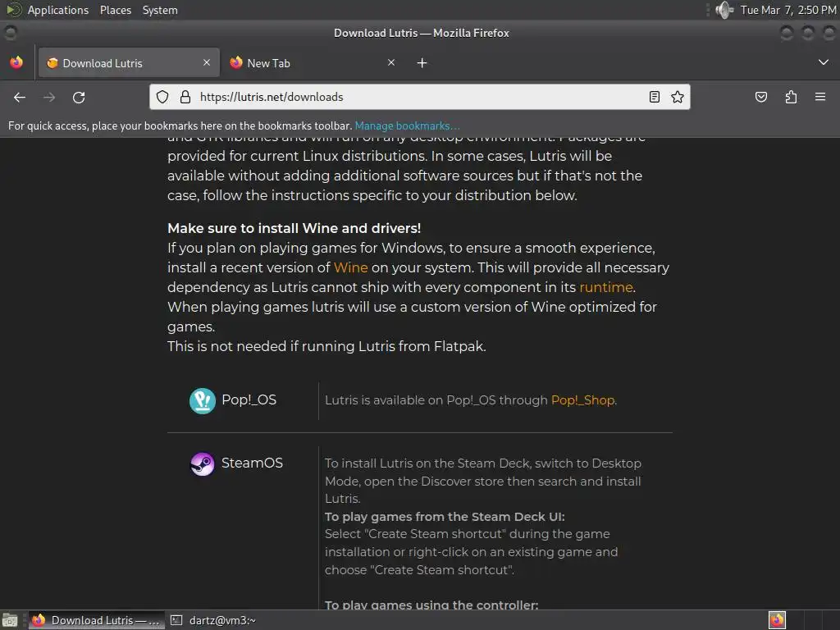Close the New Tab tab

pyautogui.click(x=391, y=62)
